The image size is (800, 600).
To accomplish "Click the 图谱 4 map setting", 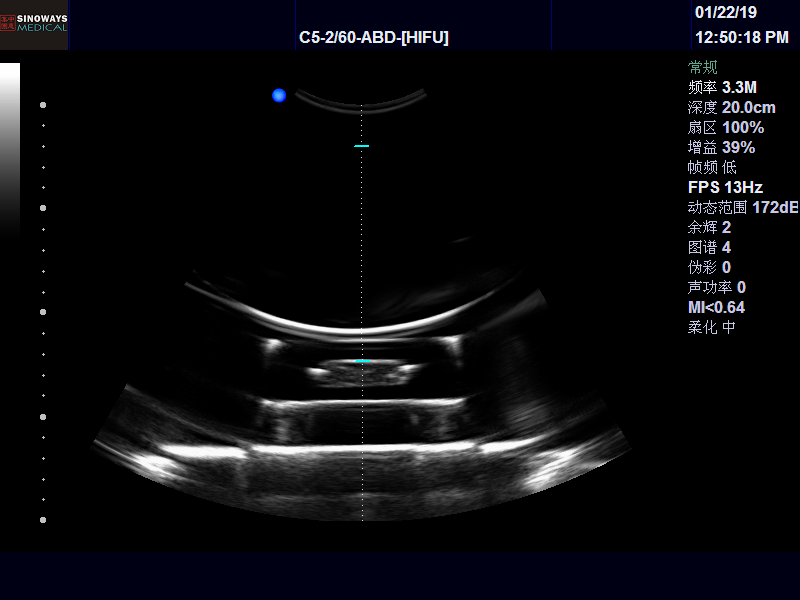I will pyautogui.click(x=709, y=247).
